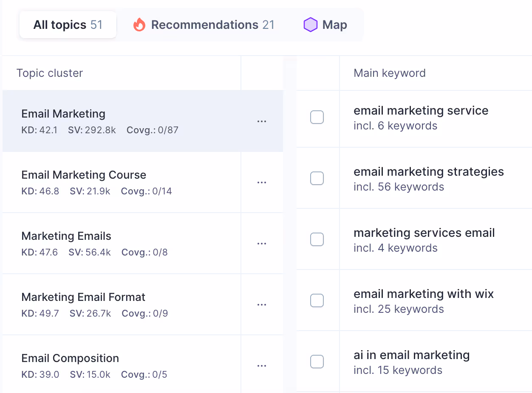The height and width of the screenshot is (393, 532).
Task: Open three-dot menu for Email Marketing cluster
Action: [x=262, y=121]
